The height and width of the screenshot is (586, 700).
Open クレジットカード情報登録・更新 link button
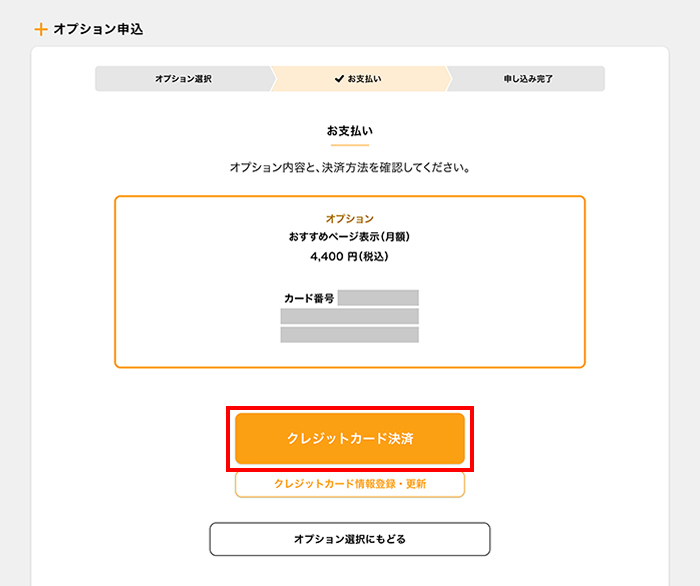[350, 484]
